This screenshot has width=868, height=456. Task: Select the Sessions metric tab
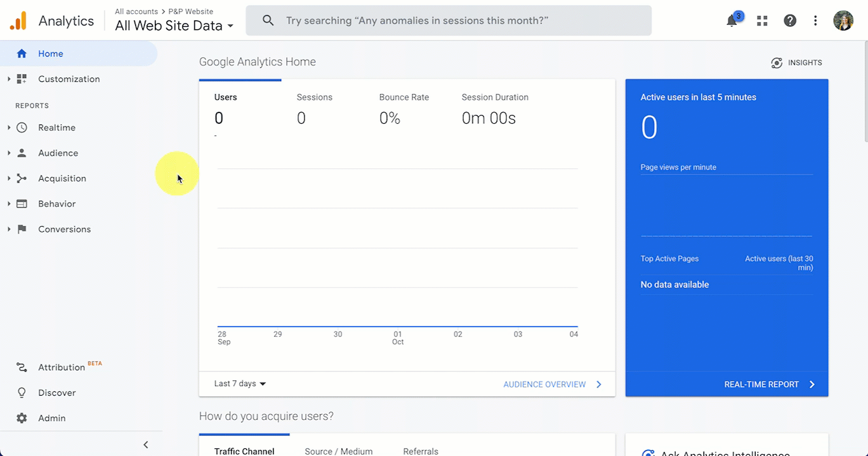click(314, 97)
